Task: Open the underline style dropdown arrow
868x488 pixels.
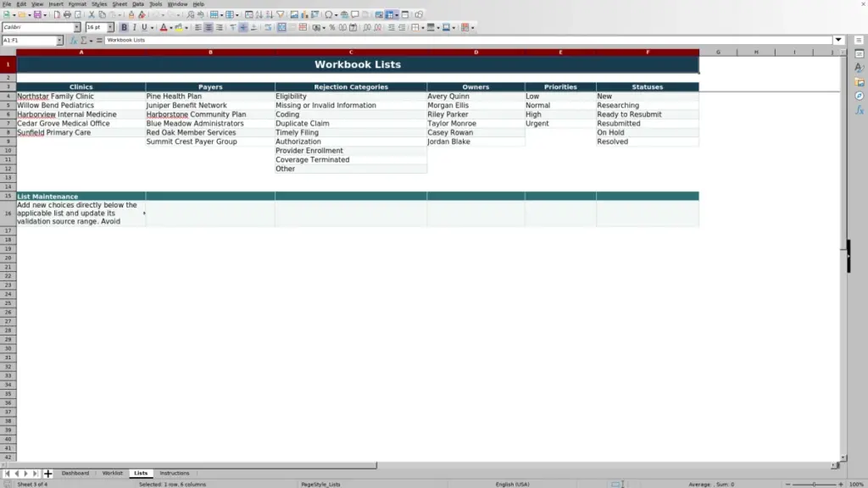Action: [x=152, y=28]
